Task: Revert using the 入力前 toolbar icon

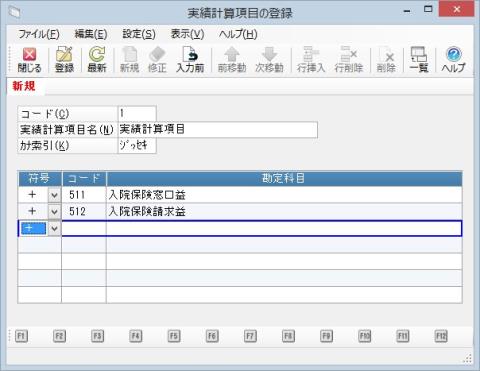Action: coord(190,60)
